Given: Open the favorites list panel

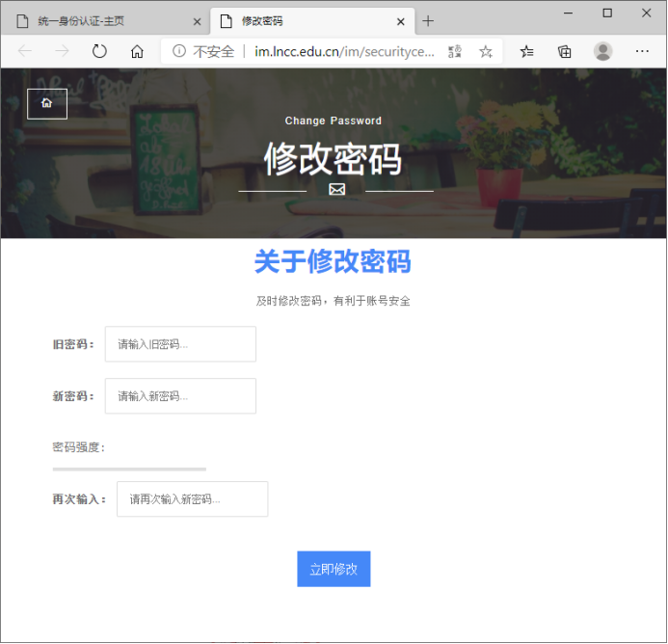Looking at the screenshot, I should tap(527, 51).
